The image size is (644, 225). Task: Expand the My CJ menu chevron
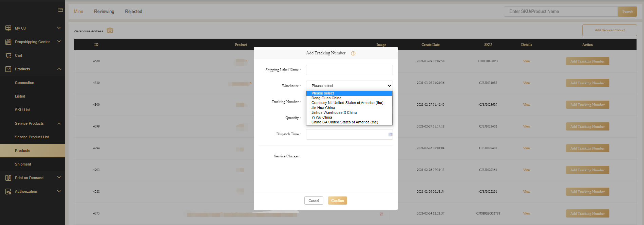pos(59,28)
